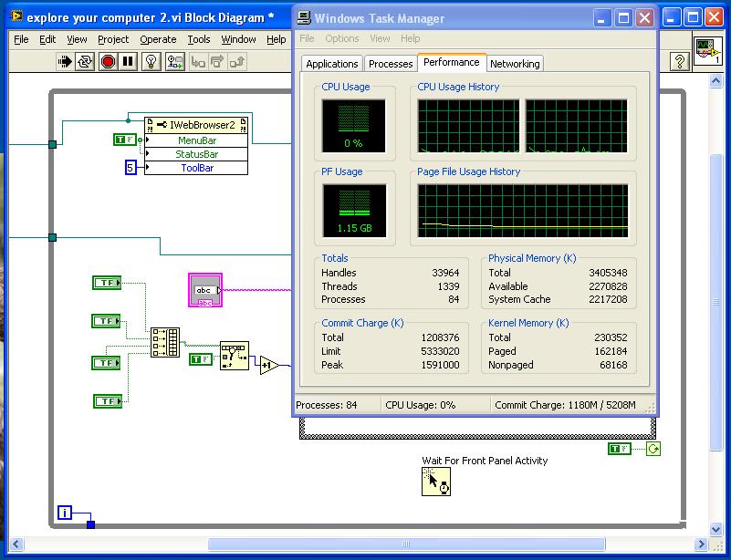
Task: Open LabVIEW View menu
Action: pyautogui.click(x=77, y=39)
